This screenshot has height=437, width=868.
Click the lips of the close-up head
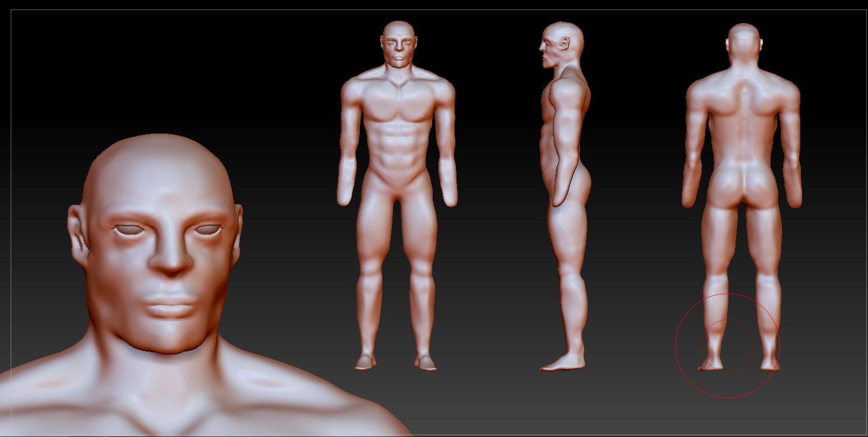[170, 303]
